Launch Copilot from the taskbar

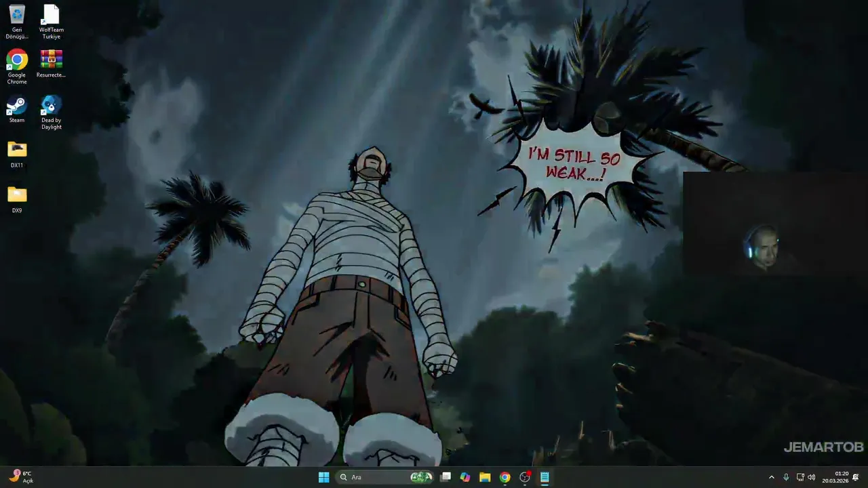[x=465, y=477]
